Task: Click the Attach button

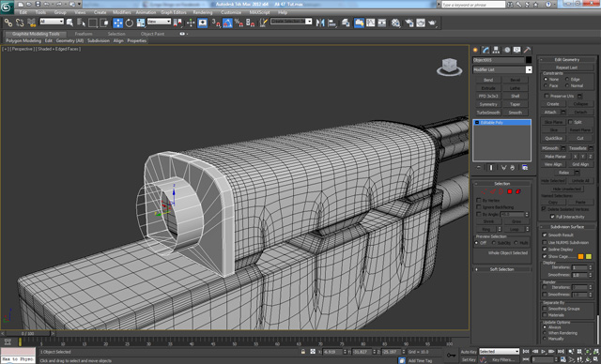Action: tap(550, 113)
